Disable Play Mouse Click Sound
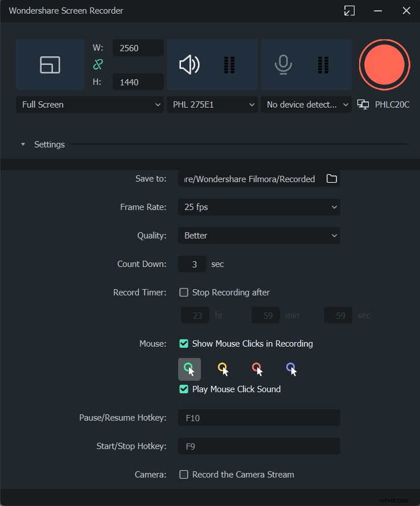This screenshot has height=506, width=420. pyautogui.click(x=184, y=389)
